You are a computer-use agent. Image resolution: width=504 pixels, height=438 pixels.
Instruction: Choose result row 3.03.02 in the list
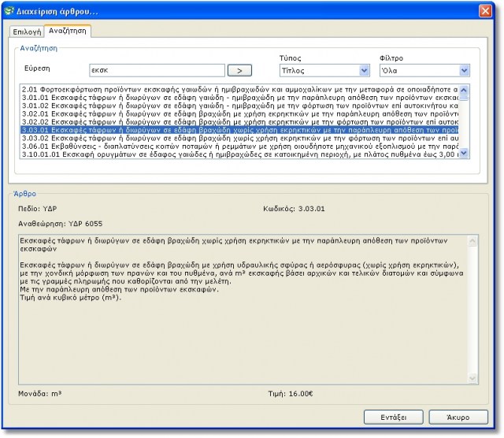point(236,139)
